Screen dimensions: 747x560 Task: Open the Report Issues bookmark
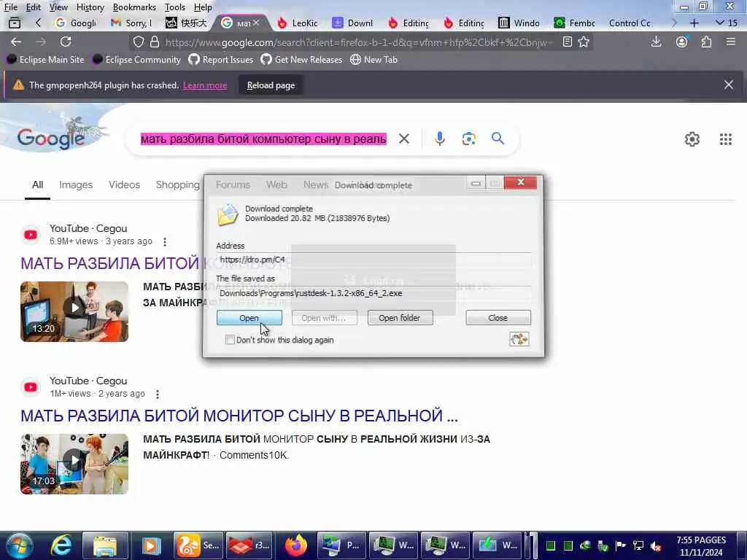(220, 60)
